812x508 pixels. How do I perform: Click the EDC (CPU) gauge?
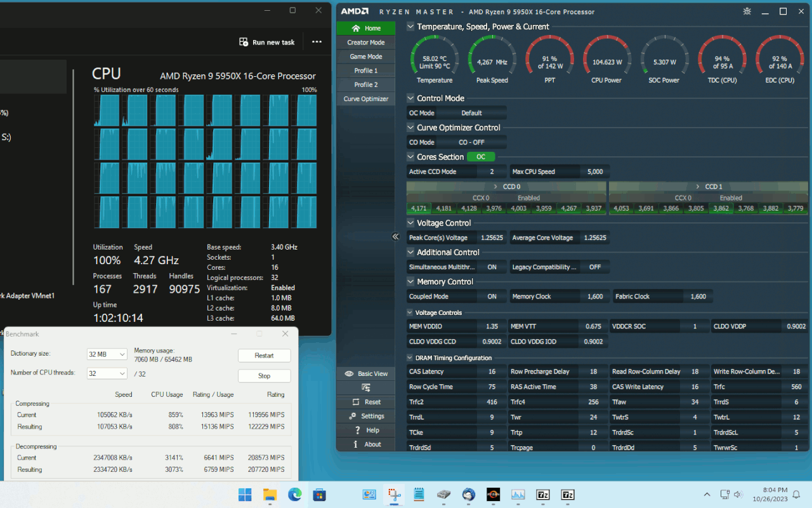(780, 60)
